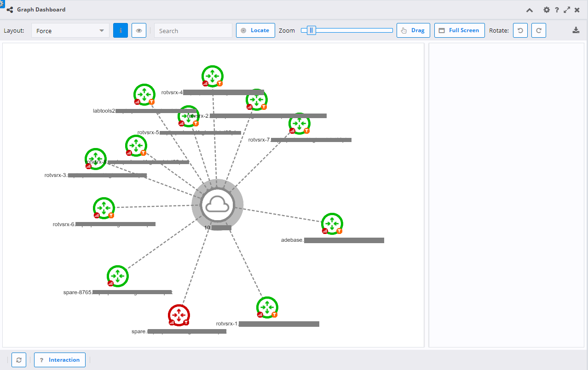Refresh the graph with the bottom button
The height and width of the screenshot is (370, 588).
(19, 360)
